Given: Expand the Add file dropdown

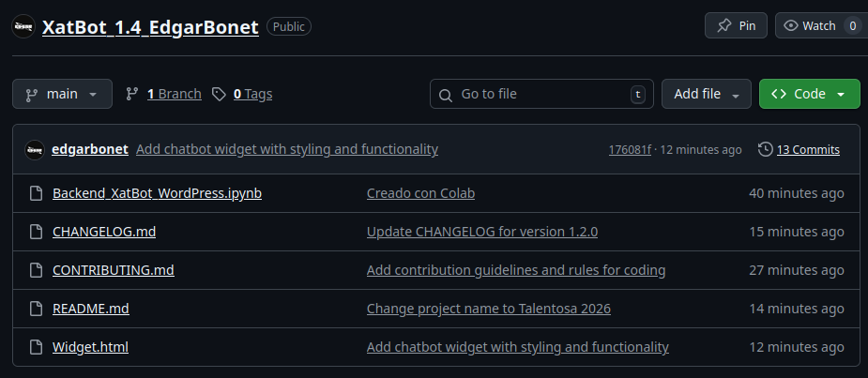Looking at the screenshot, I should click(706, 94).
